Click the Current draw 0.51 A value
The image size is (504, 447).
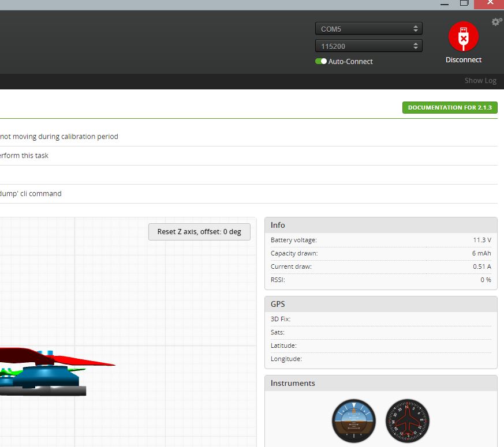(x=481, y=266)
